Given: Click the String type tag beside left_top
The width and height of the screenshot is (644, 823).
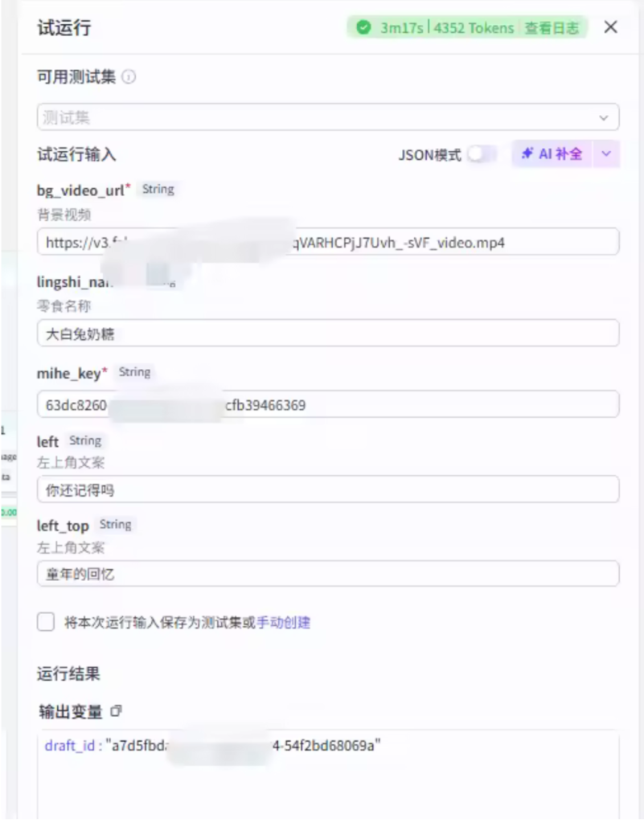Looking at the screenshot, I should click(115, 525).
